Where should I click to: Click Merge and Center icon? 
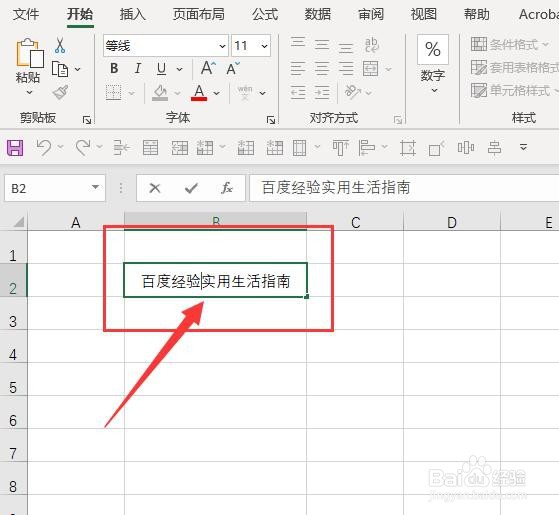click(x=370, y=68)
